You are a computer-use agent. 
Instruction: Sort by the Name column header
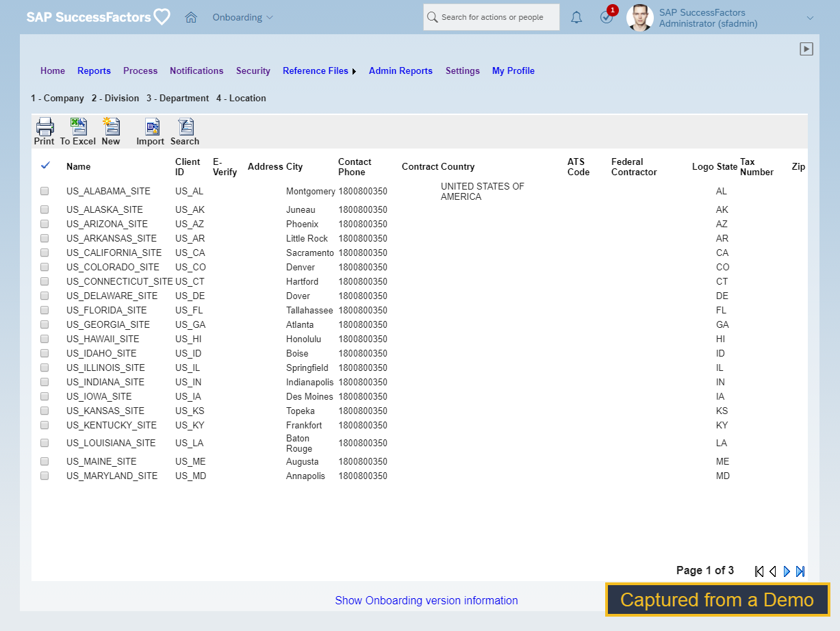79,166
